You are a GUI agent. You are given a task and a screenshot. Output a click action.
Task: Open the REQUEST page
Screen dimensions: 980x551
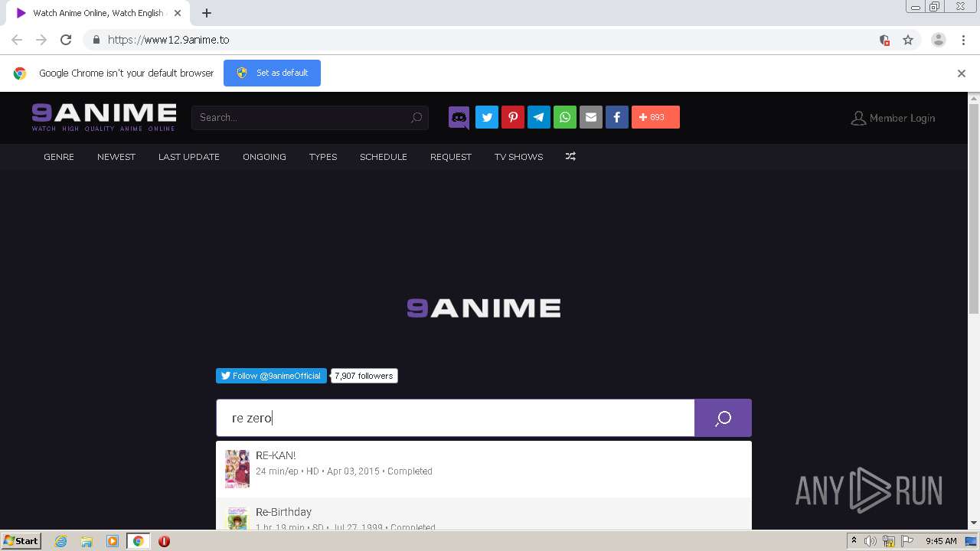tap(451, 157)
